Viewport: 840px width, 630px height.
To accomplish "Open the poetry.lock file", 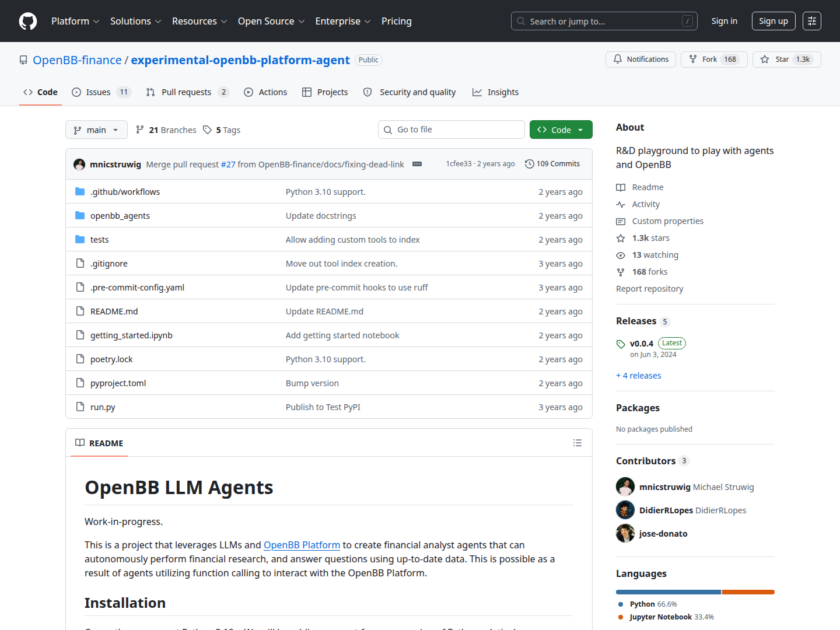I will pos(111,359).
